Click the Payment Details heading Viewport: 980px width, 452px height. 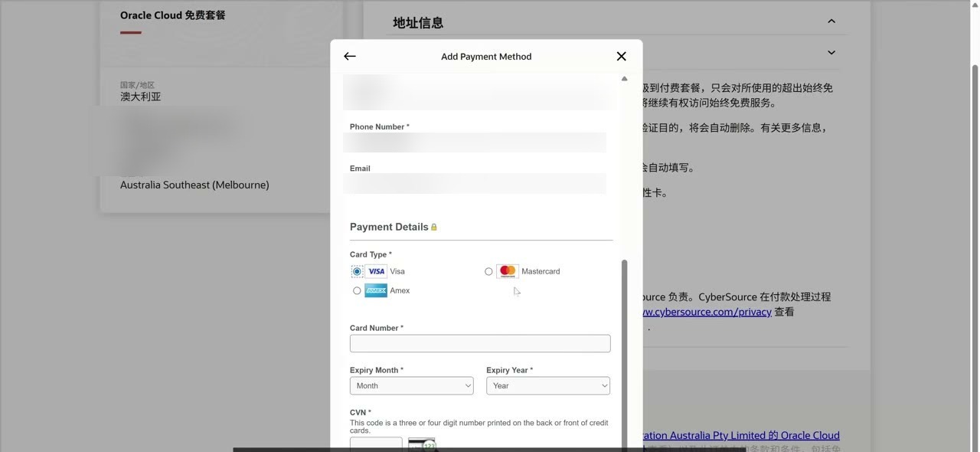(389, 227)
